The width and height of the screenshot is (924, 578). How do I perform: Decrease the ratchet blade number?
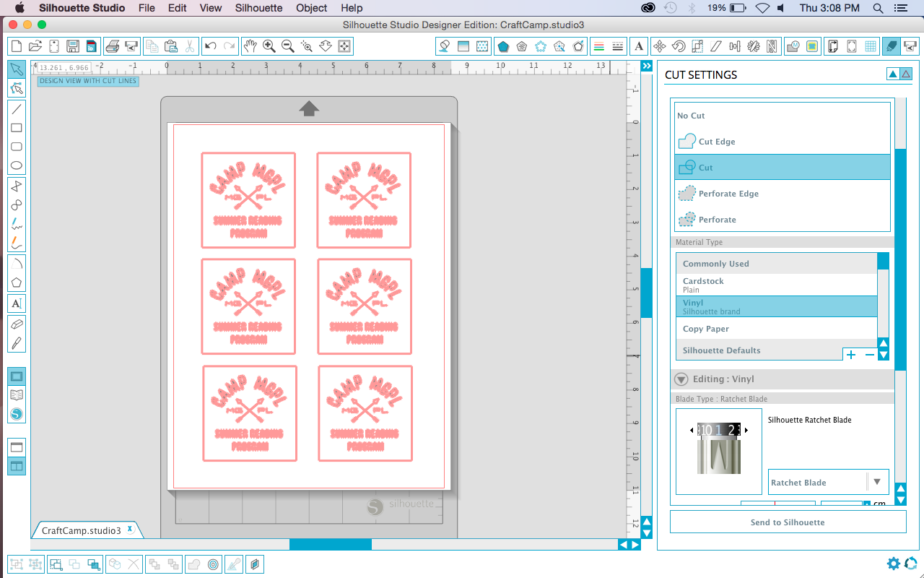(692, 430)
